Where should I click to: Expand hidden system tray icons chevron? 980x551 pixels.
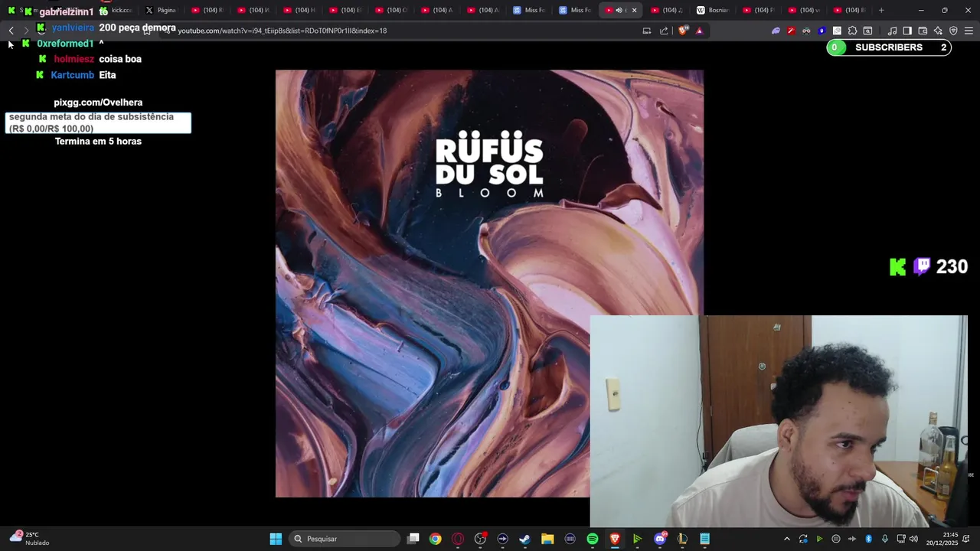pos(786,539)
